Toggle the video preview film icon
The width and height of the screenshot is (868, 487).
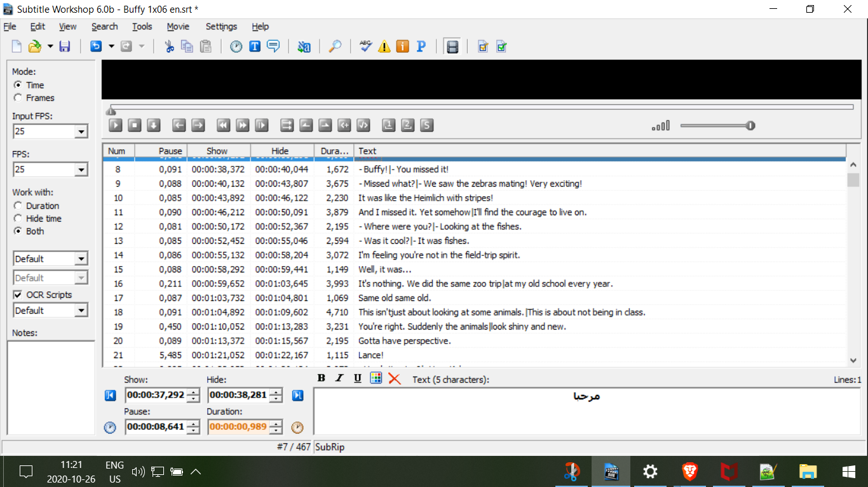point(452,46)
